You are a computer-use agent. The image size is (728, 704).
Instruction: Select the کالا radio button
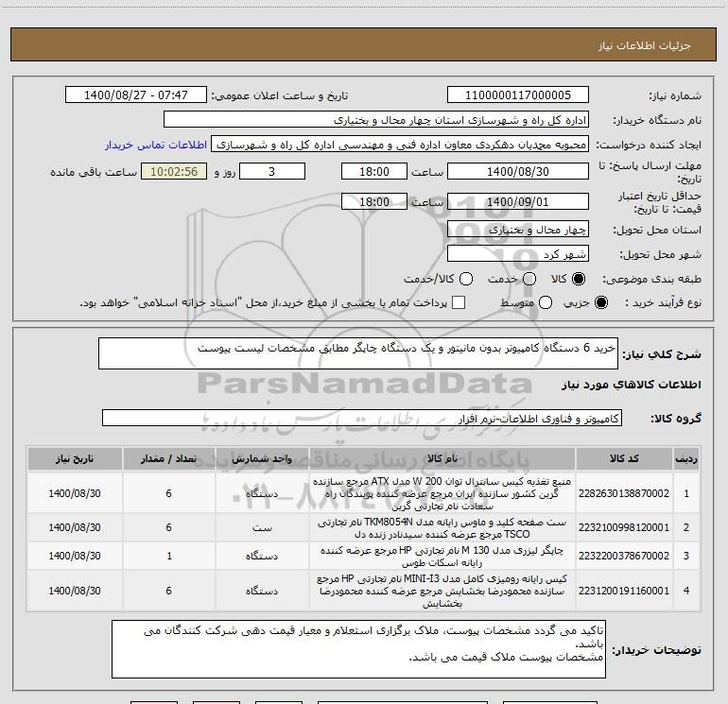tap(579, 279)
